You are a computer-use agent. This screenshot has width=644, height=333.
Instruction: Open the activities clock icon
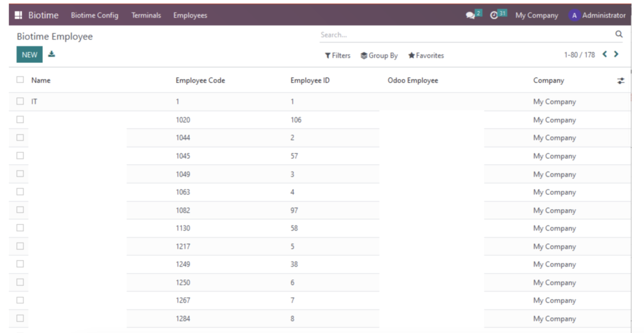coord(494,15)
